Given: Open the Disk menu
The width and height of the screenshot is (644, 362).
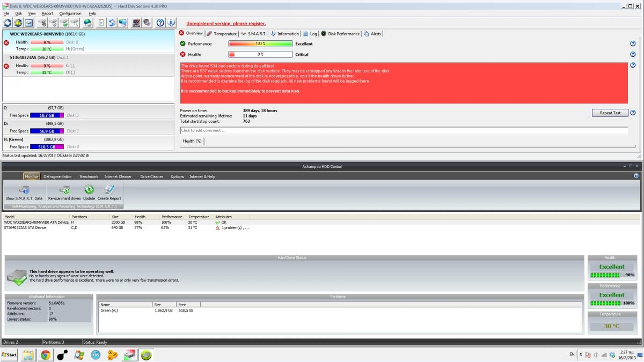Looking at the screenshot, I should point(19,13).
